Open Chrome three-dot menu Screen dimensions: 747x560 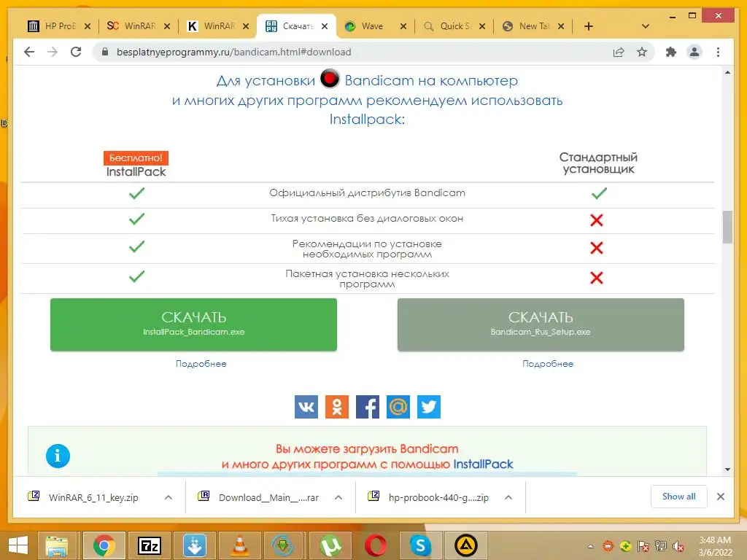click(x=718, y=52)
